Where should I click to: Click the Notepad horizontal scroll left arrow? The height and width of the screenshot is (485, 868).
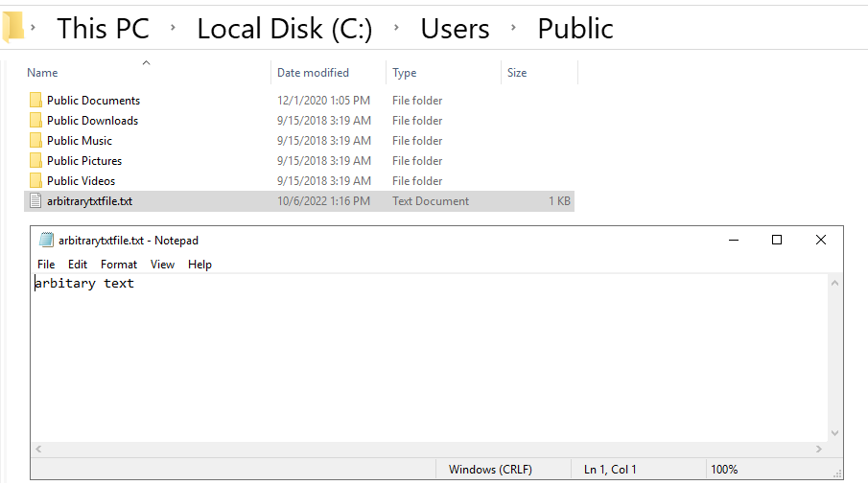coord(38,449)
